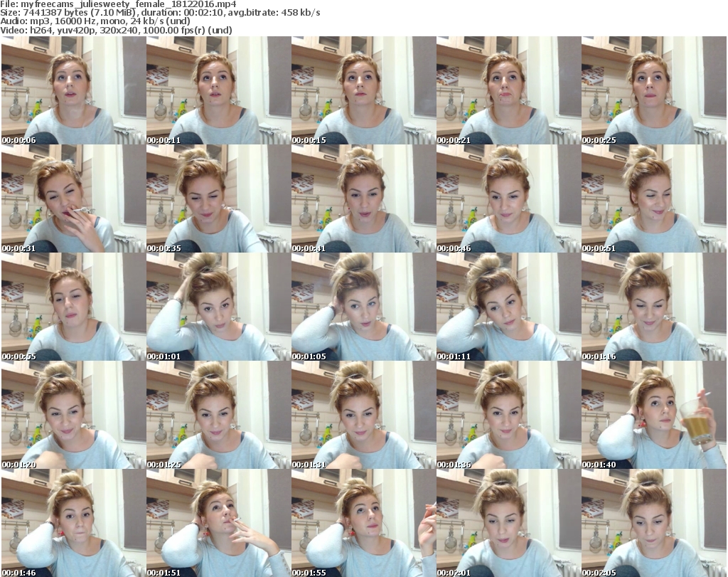
Task: Select the thumbnail stamped 00:00:21
Action: 508,90
